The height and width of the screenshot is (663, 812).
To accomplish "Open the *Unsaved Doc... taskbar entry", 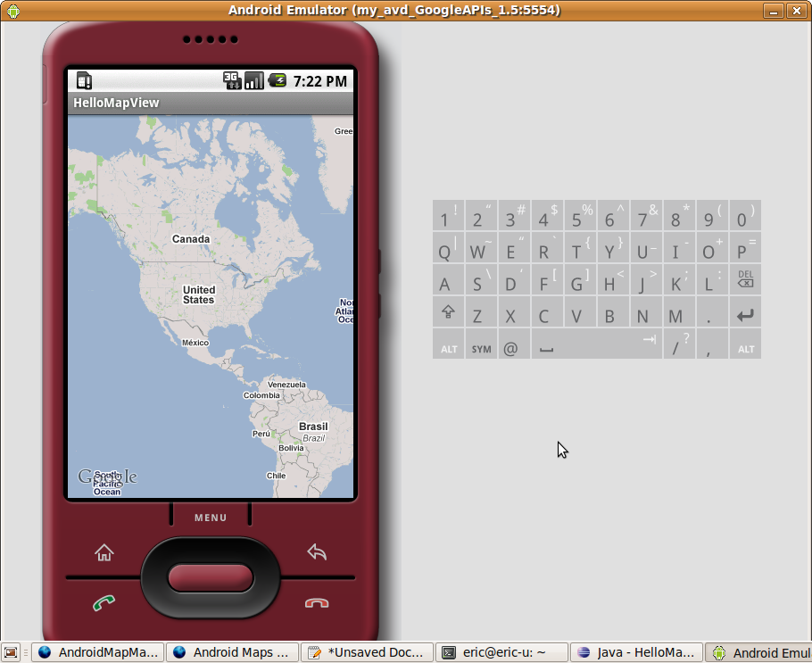I will [x=367, y=652].
